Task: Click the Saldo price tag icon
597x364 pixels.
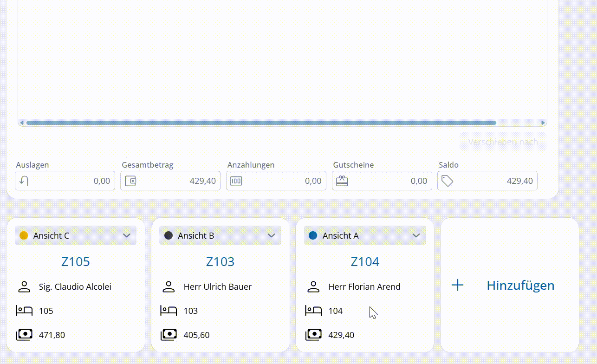Action: [x=447, y=181]
